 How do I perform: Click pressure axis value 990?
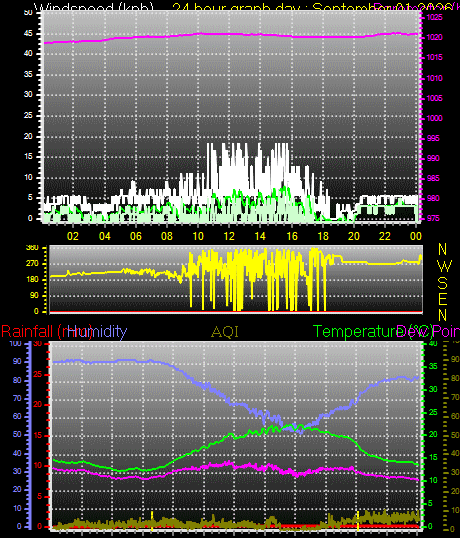[x=433, y=158]
